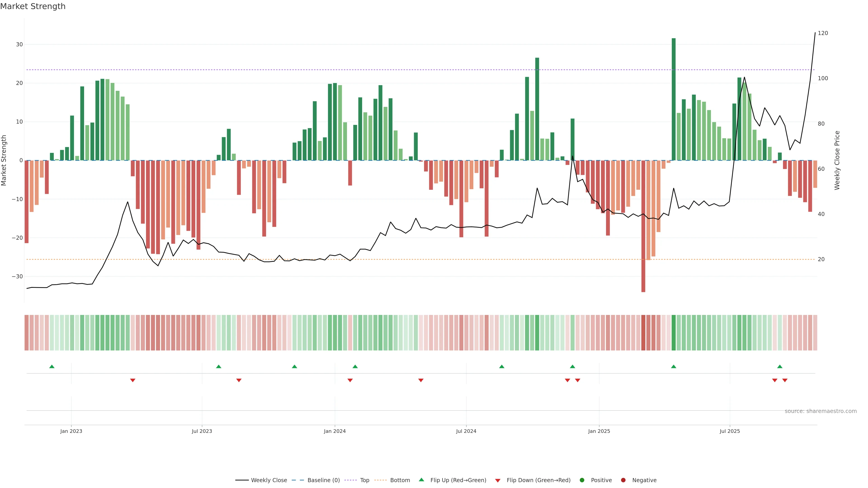This screenshot has width=868, height=488.
Task: Click the rightmost red flip-down triangle marker
Action: (x=785, y=380)
